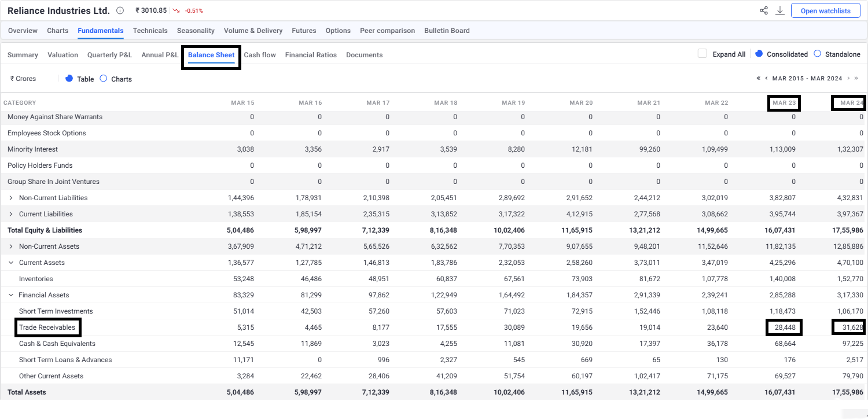Select the Standalone radio option
This screenshot has width=868, height=420.
tap(818, 54)
